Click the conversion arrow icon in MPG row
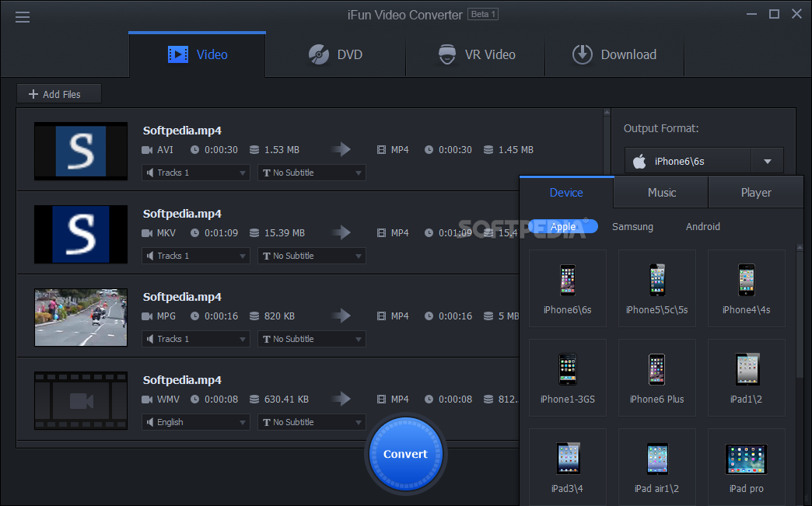The height and width of the screenshot is (506, 812). click(x=341, y=316)
